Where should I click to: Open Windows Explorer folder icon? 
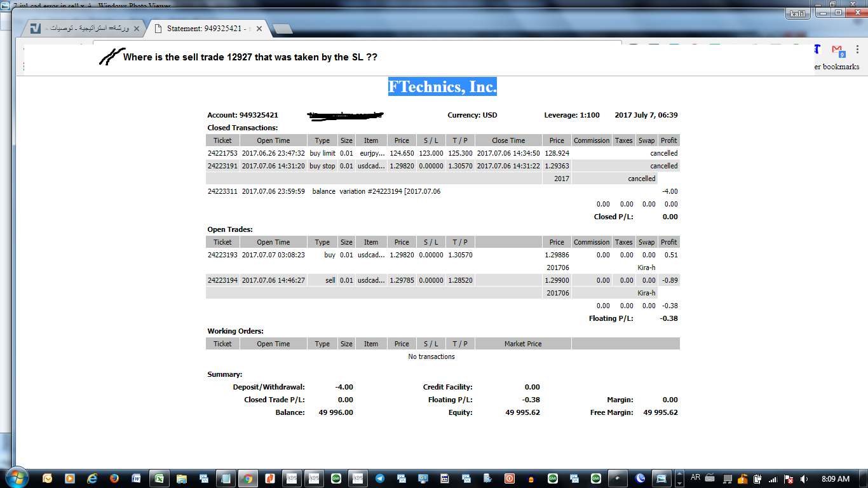coord(182,478)
